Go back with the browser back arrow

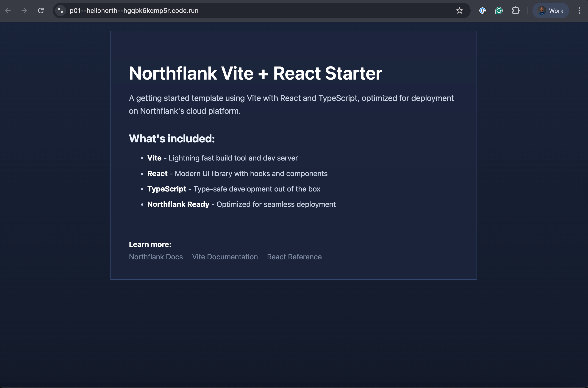(x=8, y=11)
